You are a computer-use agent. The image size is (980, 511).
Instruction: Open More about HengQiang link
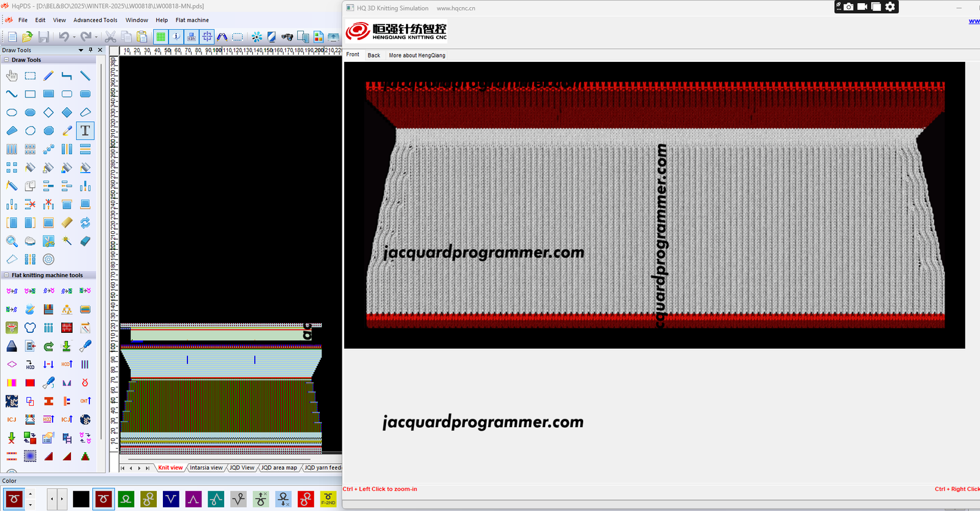coord(417,55)
